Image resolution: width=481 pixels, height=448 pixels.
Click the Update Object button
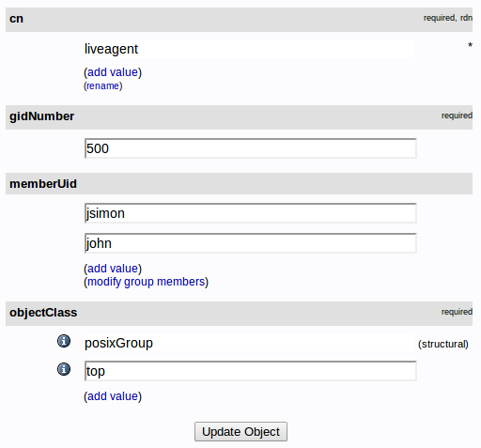(x=240, y=431)
